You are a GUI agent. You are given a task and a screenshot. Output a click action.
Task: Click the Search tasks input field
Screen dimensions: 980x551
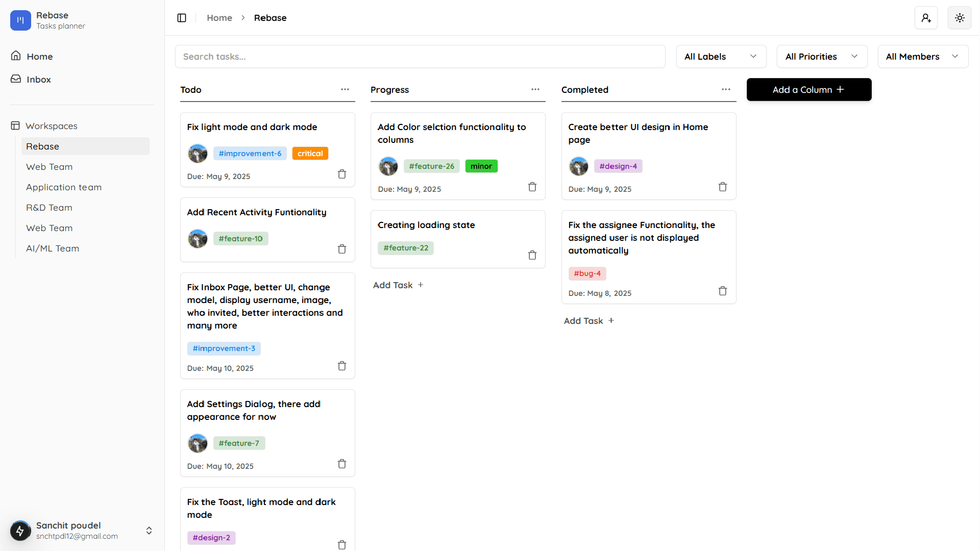(x=420, y=56)
